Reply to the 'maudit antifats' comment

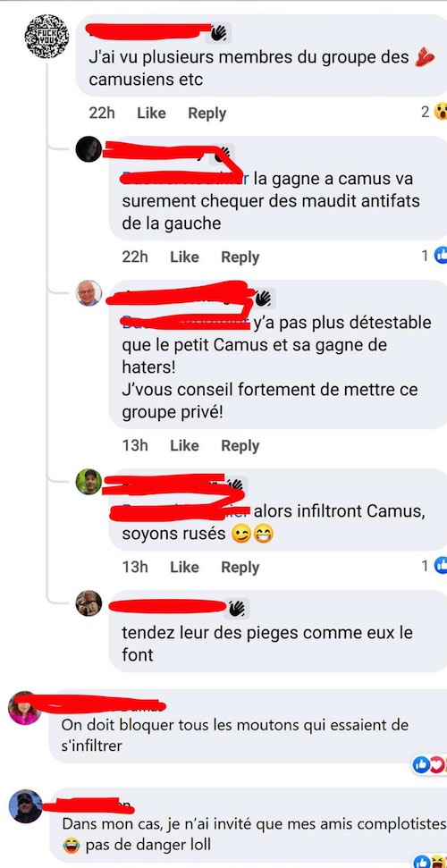240,257
